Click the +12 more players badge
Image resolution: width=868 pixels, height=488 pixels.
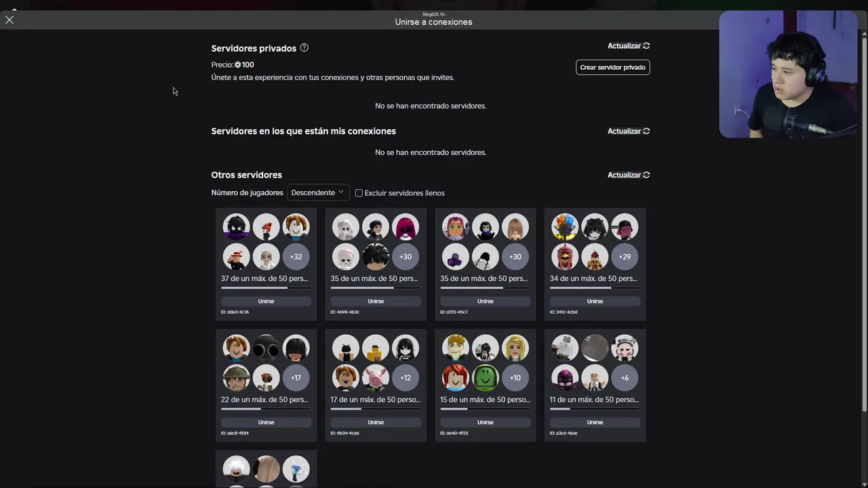406,378
